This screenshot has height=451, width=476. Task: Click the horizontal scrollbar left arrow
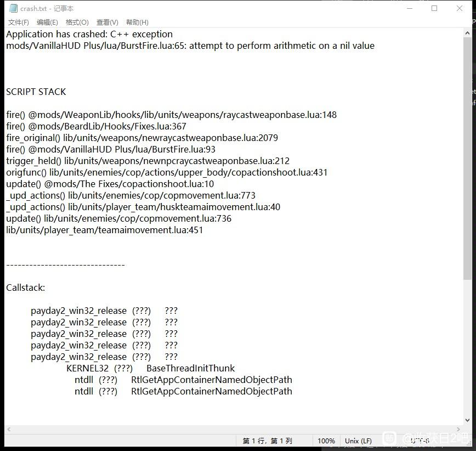pos(9,429)
